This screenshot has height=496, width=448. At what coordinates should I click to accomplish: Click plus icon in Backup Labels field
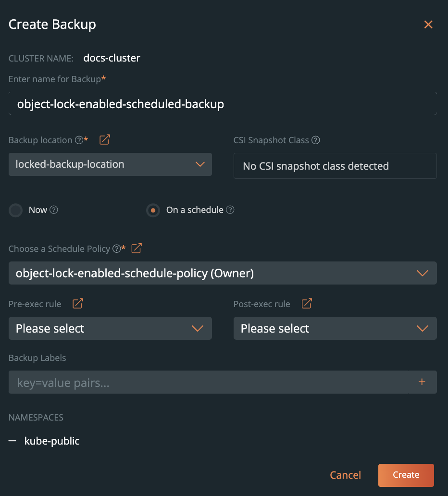coord(422,382)
